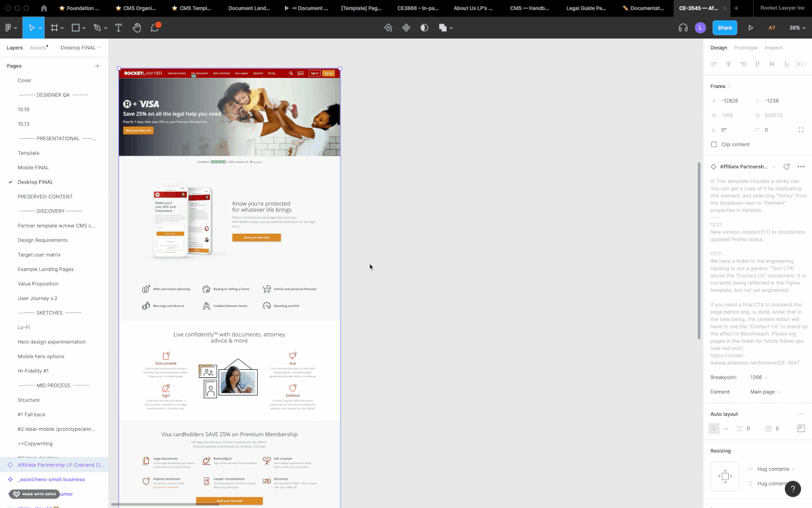Viewport: 812px width, 508px height.
Task: Click the Align left icon
Action: coord(714,64)
